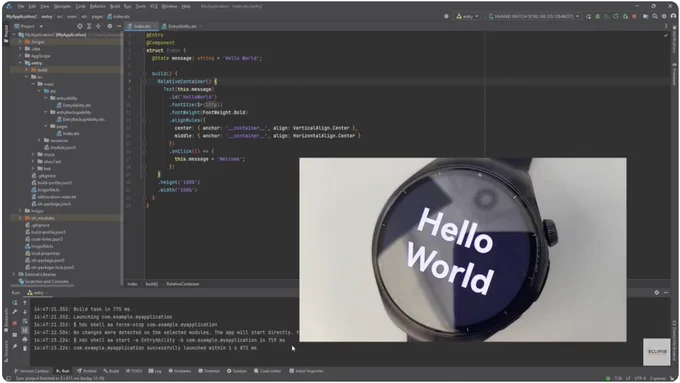Open the HUAWEI WATCH device dropdown
680x383 pixels.
533,16
